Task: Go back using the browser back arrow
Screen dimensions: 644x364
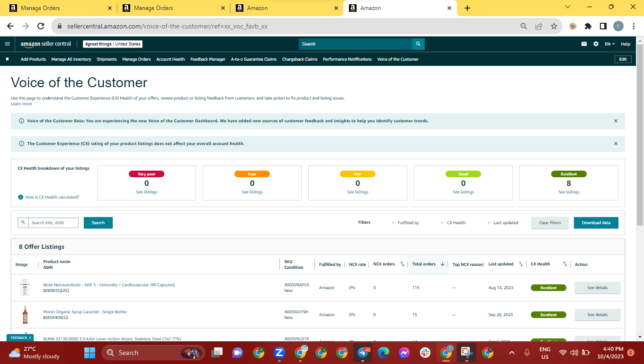Action: (x=10, y=27)
